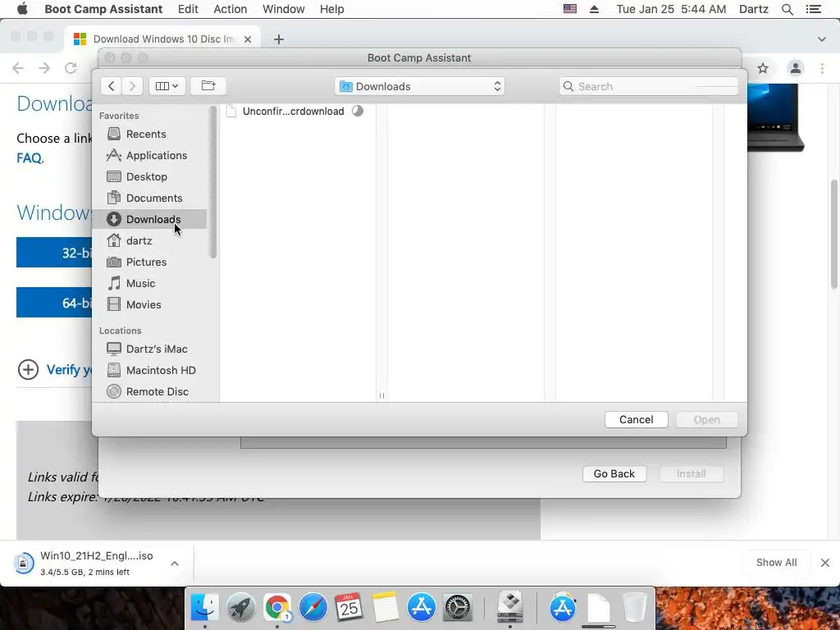Open the Chrome profile icon
The width and height of the screenshot is (840, 630).
coord(796,68)
